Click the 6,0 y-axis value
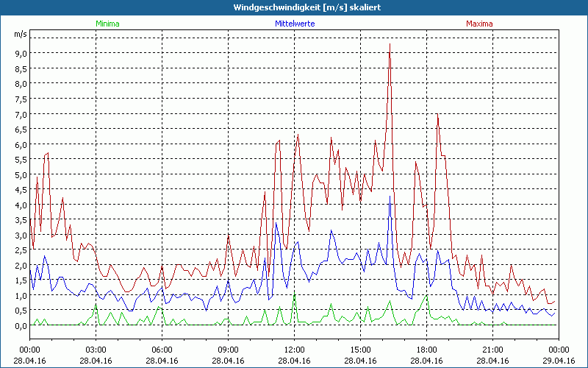Viewport: 588px width, 368px height. 21,144
